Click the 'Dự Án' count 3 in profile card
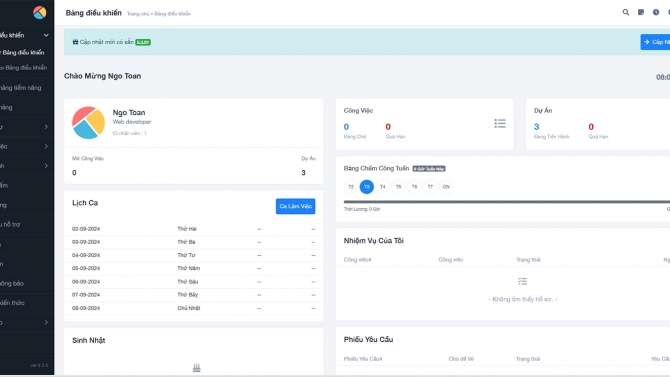Screen dimensions: 670x377 303,173
